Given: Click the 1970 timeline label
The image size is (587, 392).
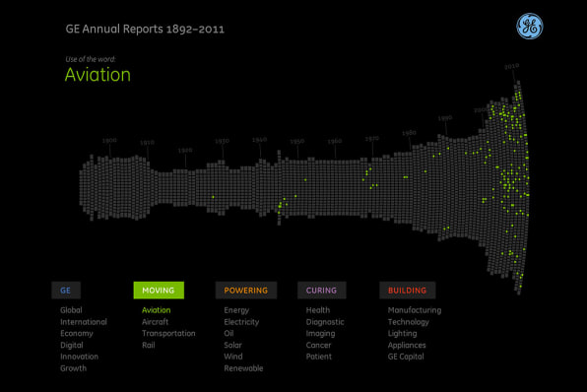Looking at the screenshot, I should [372, 139].
